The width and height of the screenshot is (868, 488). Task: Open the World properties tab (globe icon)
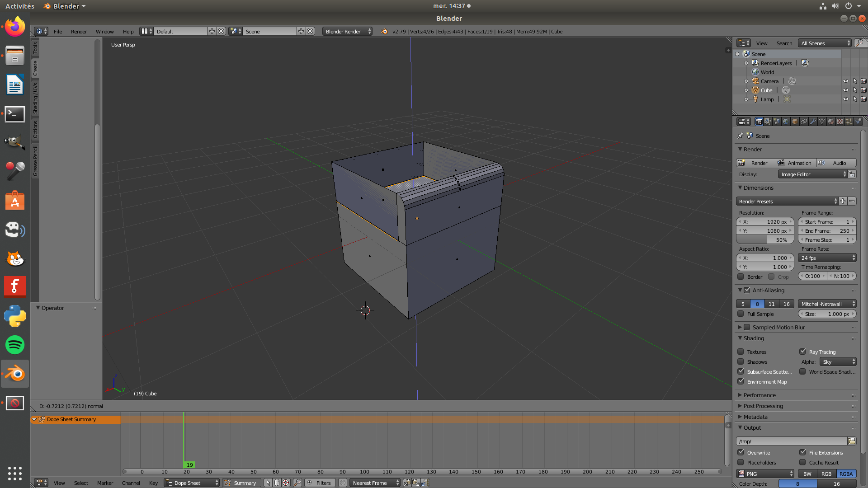[x=786, y=122]
